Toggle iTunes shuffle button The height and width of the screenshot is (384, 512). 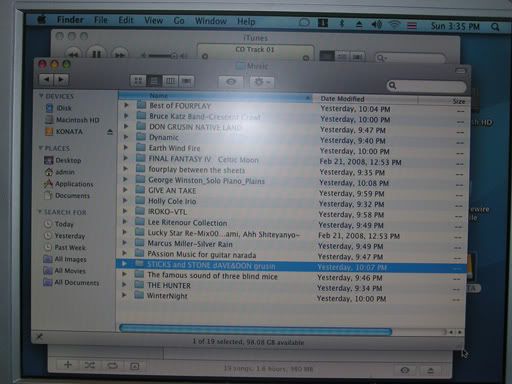pos(89,365)
